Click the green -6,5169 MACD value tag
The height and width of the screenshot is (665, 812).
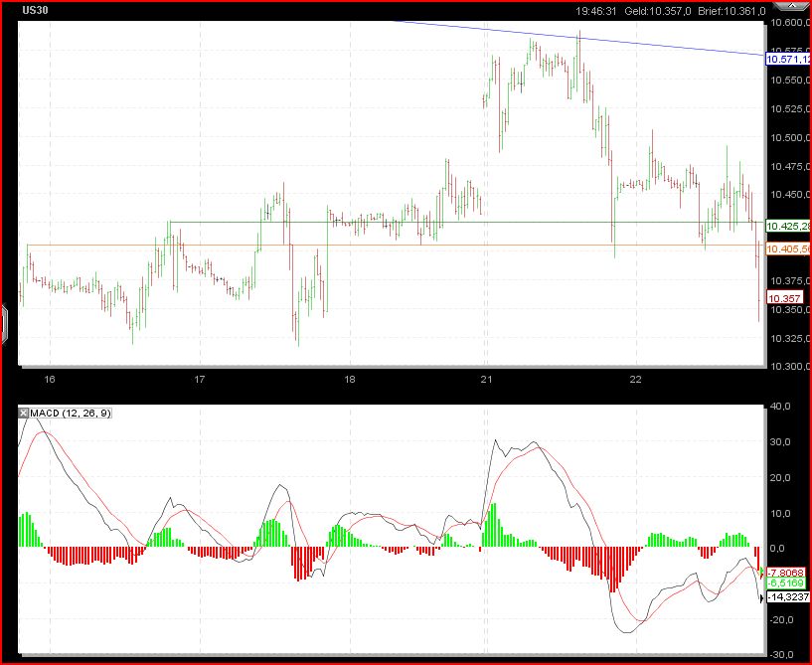[785, 583]
